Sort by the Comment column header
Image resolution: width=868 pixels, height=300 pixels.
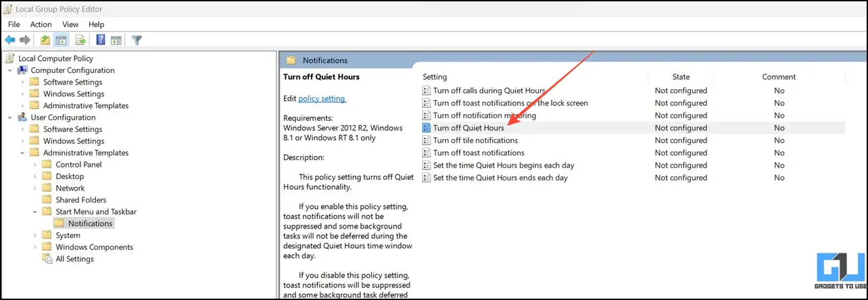pyautogui.click(x=779, y=76)
